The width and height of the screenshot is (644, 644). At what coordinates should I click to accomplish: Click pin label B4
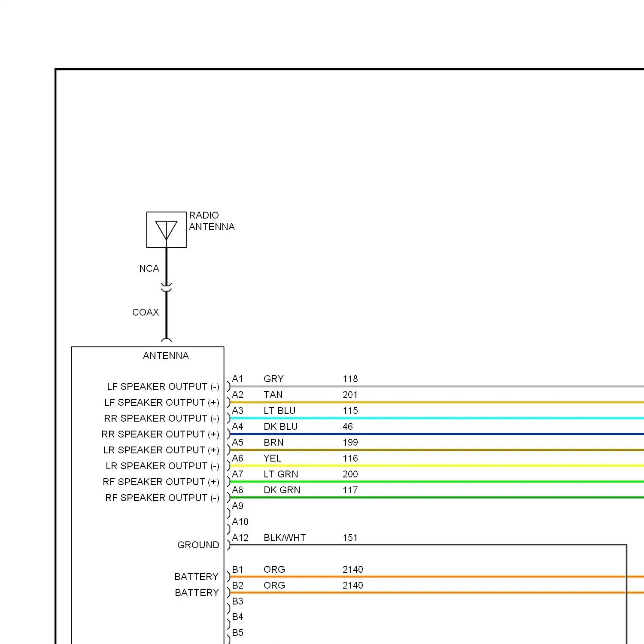238,617
